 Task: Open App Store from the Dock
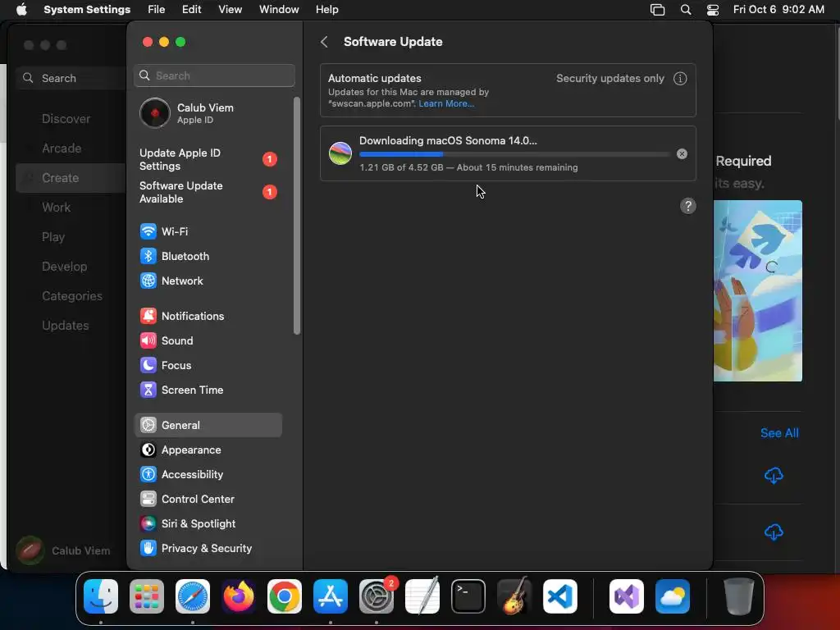click(331, 596)
